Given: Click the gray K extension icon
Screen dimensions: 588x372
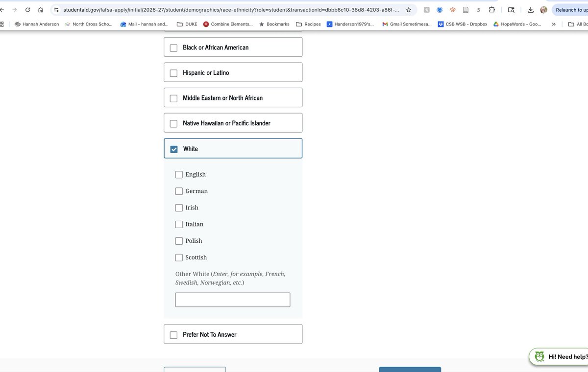Looking at the screenshot, I should 427,10.
